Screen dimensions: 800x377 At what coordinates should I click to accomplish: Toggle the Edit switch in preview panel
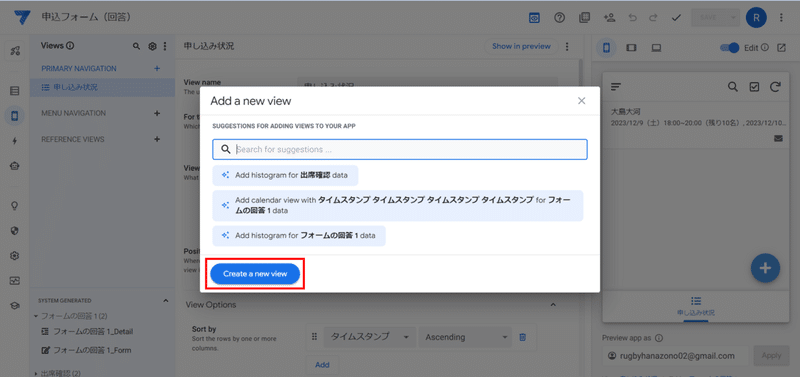[x=730, y=48]
